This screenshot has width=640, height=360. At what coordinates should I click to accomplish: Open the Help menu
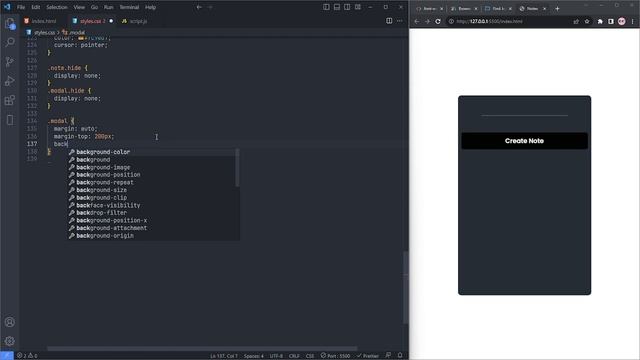tap(150, 7)
